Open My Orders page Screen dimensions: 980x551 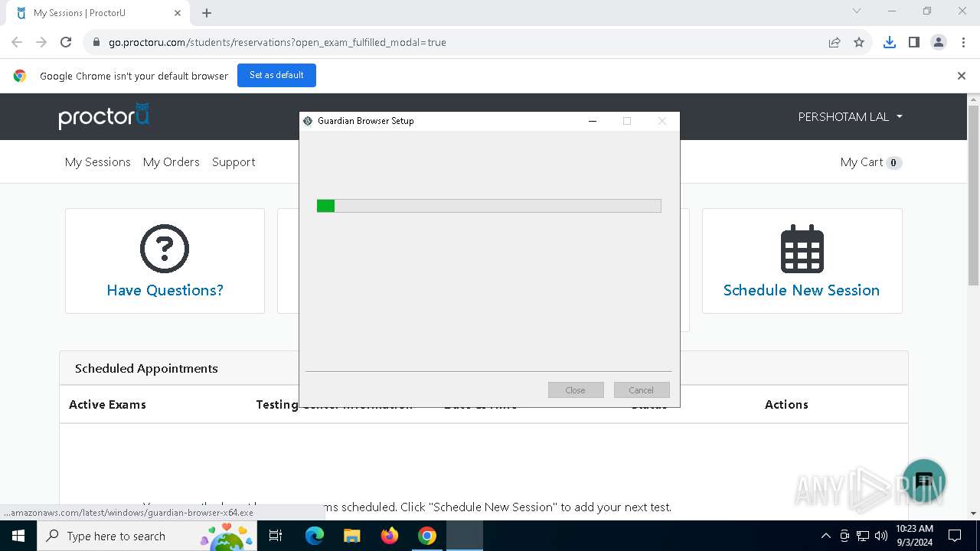[171, 162]
